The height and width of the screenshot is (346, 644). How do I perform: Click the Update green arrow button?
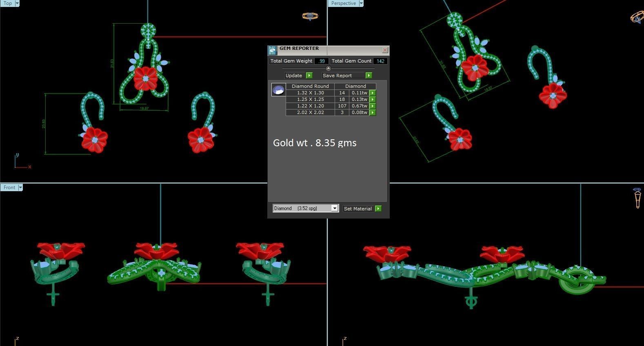coord(309,76)
